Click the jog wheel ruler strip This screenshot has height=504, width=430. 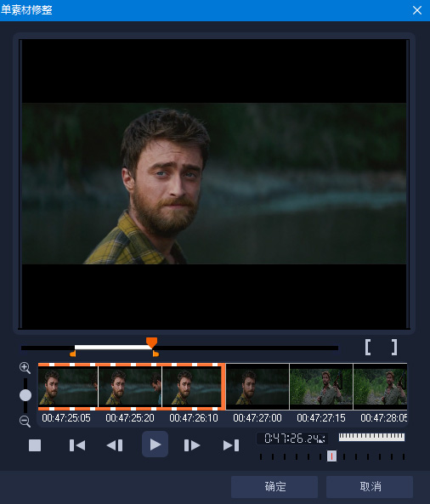point(372,437)
